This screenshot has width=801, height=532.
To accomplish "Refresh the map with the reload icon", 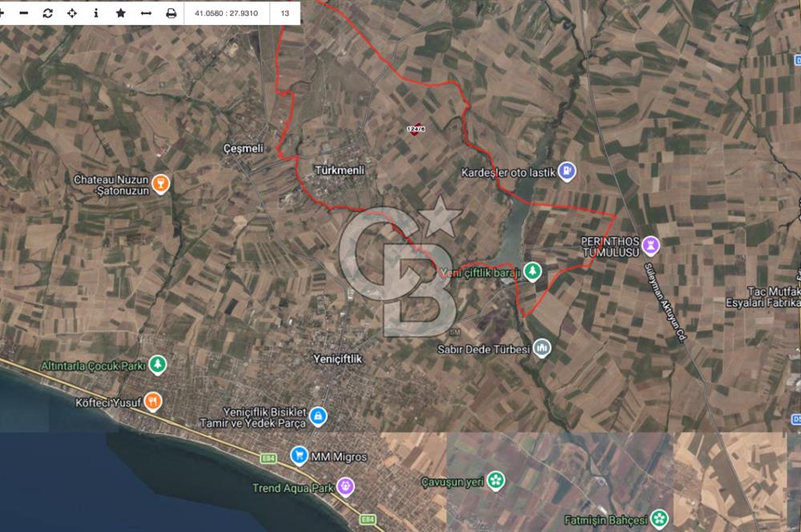I will (x=47, y=14).
